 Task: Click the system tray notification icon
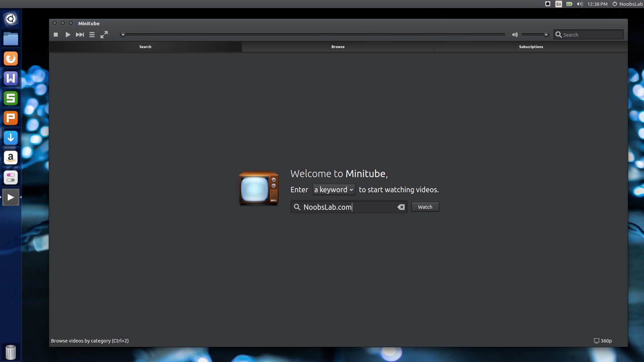pyautogui.click(x=548, y=4)
